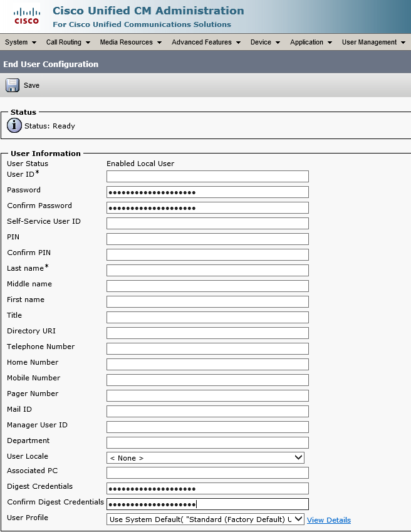Viewport: 411px width, 532px height.
Task: Open the System menu
Action: pos(20,43)
